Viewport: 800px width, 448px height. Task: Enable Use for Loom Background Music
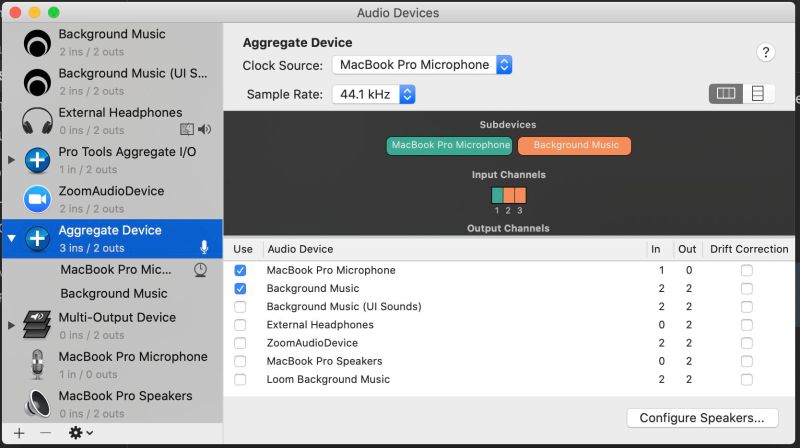[x=240, y=380]
